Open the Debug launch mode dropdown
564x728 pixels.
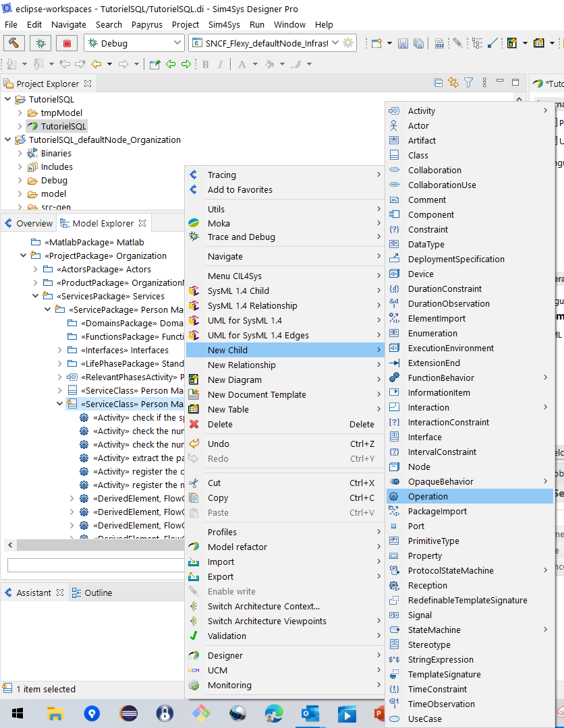tap(177, 42)
